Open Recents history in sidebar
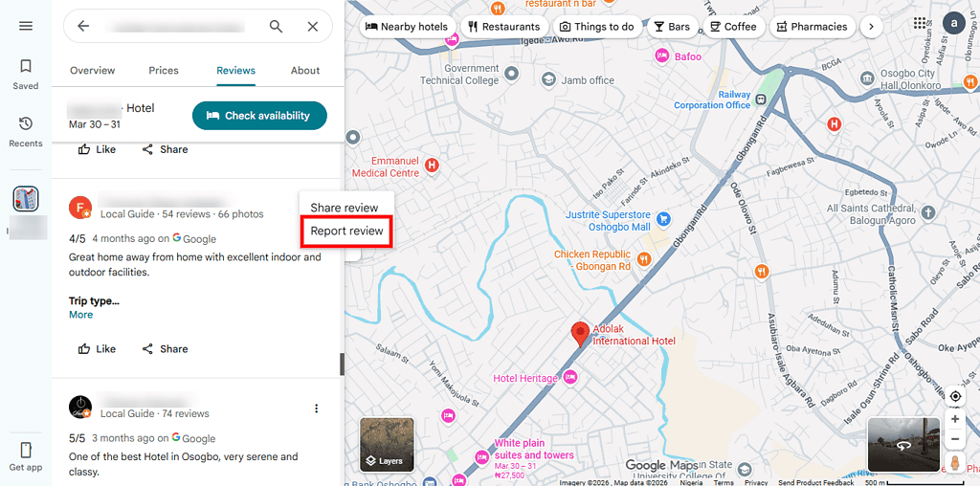980x486 pixels. (26, 131)
